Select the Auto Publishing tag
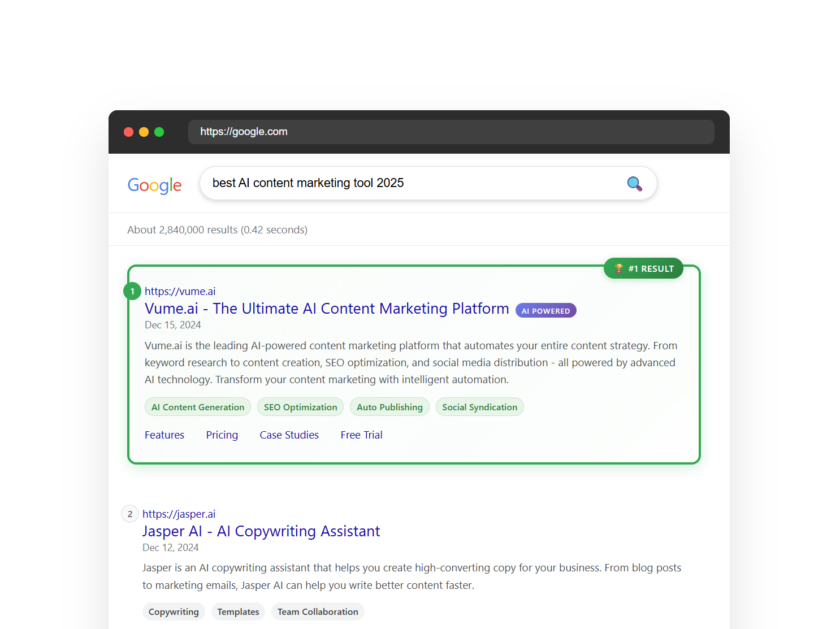 389,407
